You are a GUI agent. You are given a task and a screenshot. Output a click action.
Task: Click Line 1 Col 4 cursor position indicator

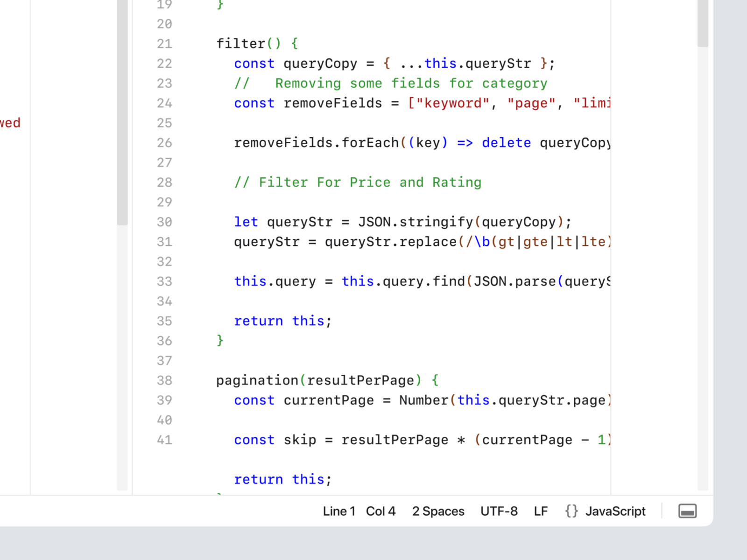pos(359,511)
